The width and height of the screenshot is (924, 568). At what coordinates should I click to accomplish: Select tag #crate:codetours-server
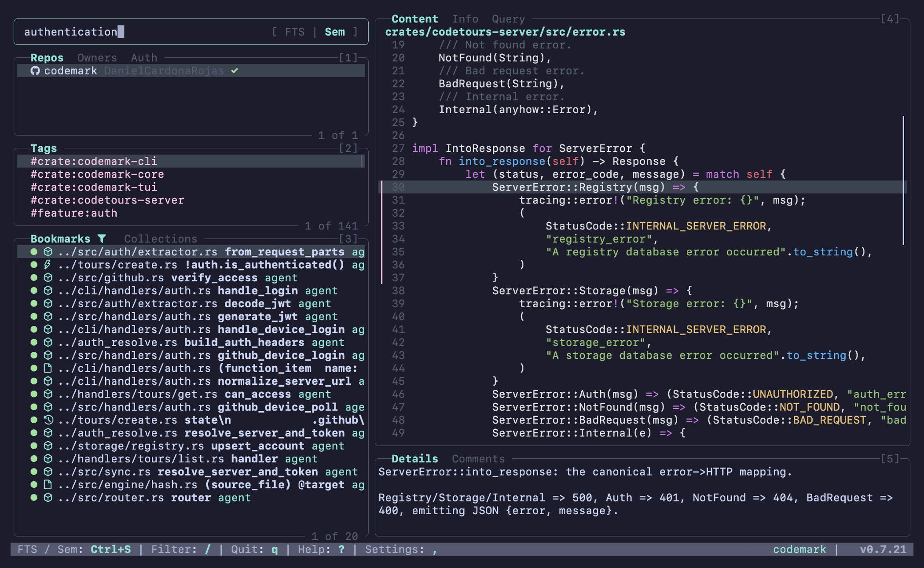click(x=191, y=200)
